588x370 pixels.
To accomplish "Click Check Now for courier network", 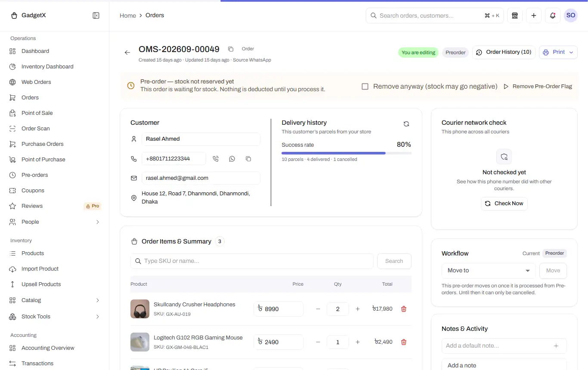I will [x=504, y=203].
